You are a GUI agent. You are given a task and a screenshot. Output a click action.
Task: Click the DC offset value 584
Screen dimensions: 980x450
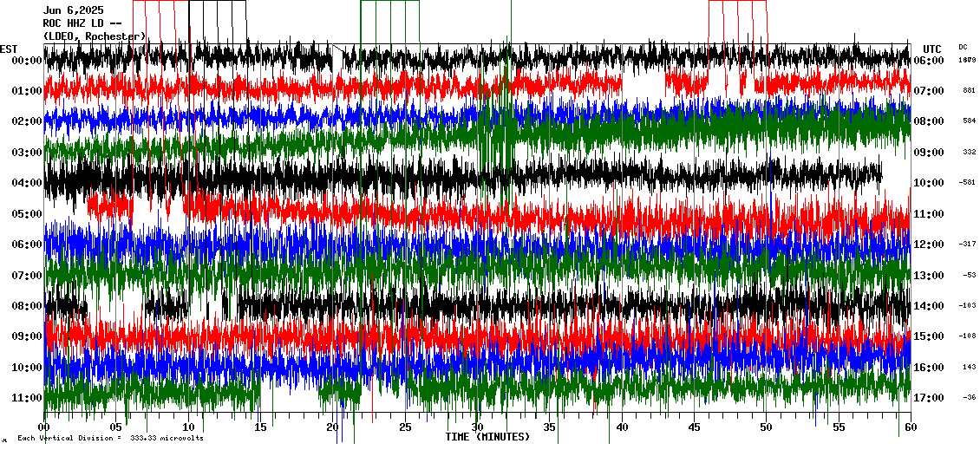969,121
